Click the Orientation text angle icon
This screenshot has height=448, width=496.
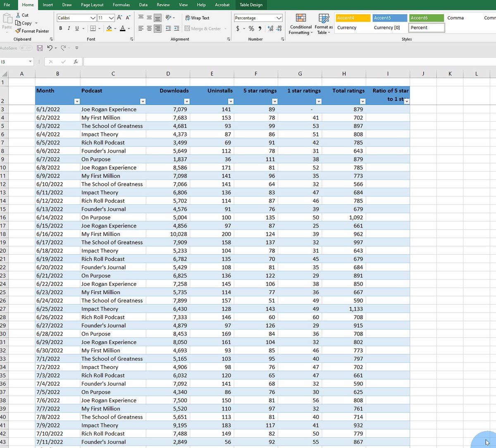click(x=168, y=17)
